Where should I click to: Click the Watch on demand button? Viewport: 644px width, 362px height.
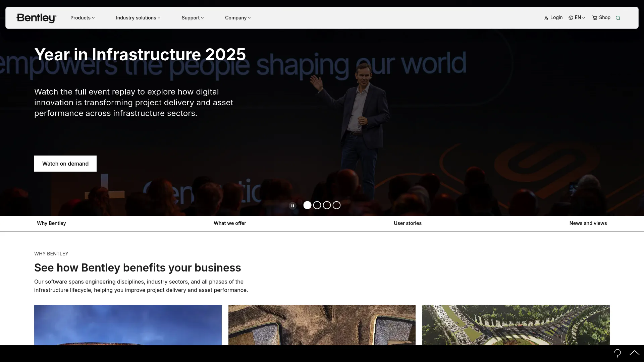[x=65, y=164]
